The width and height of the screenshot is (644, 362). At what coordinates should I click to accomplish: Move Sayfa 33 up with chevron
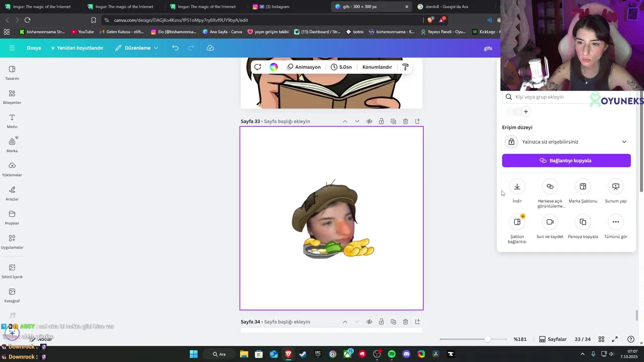pyautogui.click(x=345, y=121)
